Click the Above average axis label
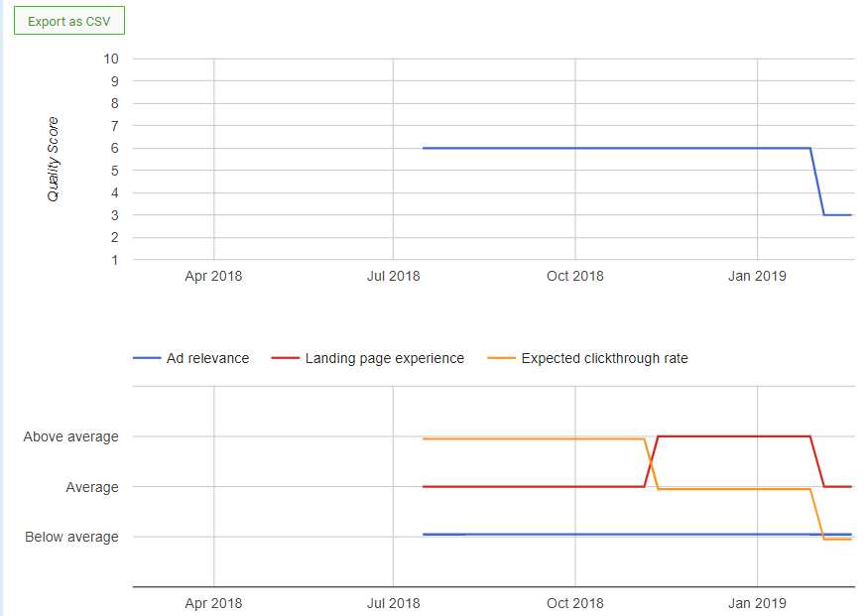Image resolution: width=866 pixels, height=616 pixels. (70, 436)
